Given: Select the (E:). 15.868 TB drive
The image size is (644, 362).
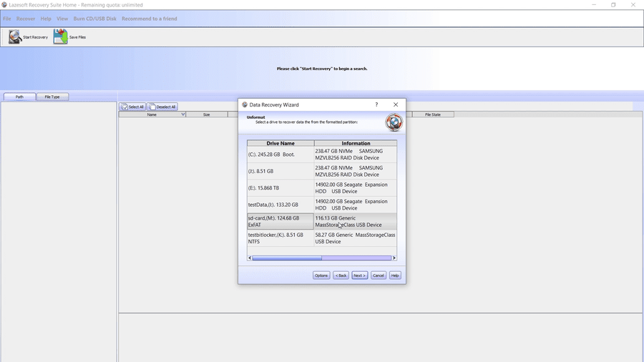Looking at the screenshot, I should pos(280,188).
